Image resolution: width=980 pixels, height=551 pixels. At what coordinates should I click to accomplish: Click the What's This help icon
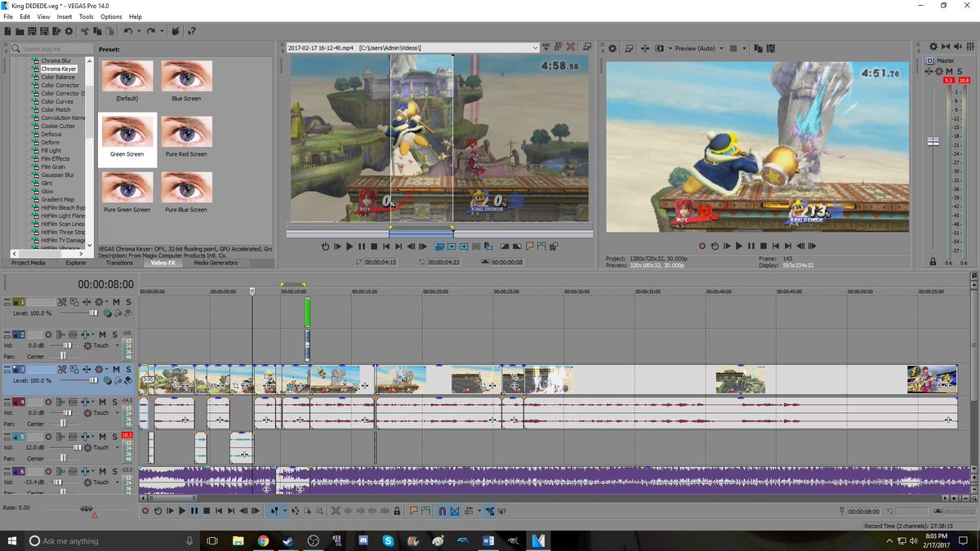[192, 31]
